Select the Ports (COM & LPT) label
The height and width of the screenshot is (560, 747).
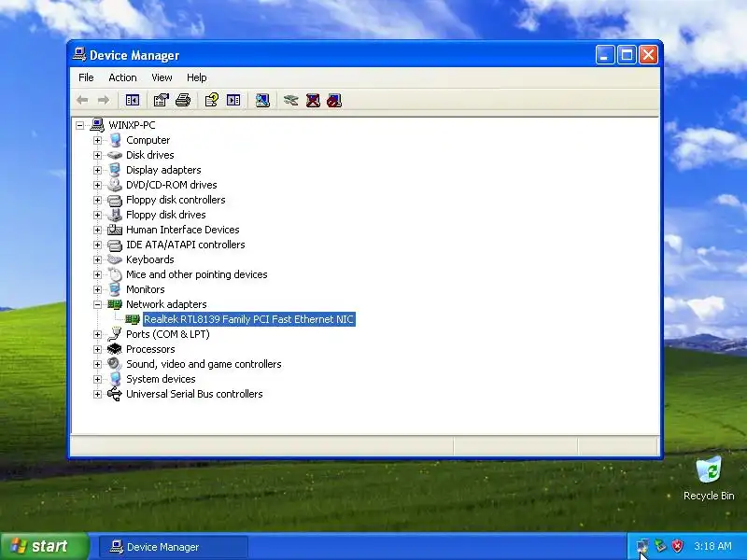point(168,334)
